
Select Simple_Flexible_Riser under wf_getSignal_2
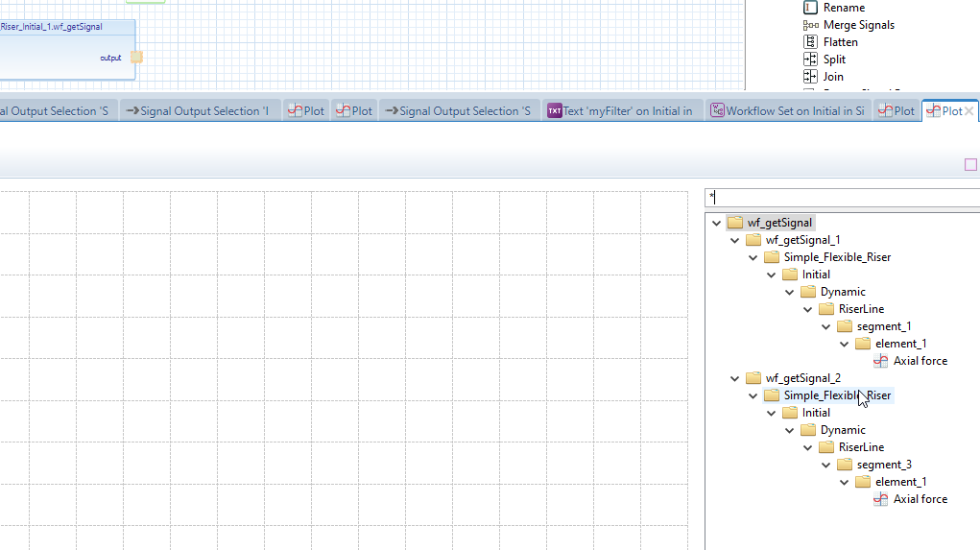[836, 395]
